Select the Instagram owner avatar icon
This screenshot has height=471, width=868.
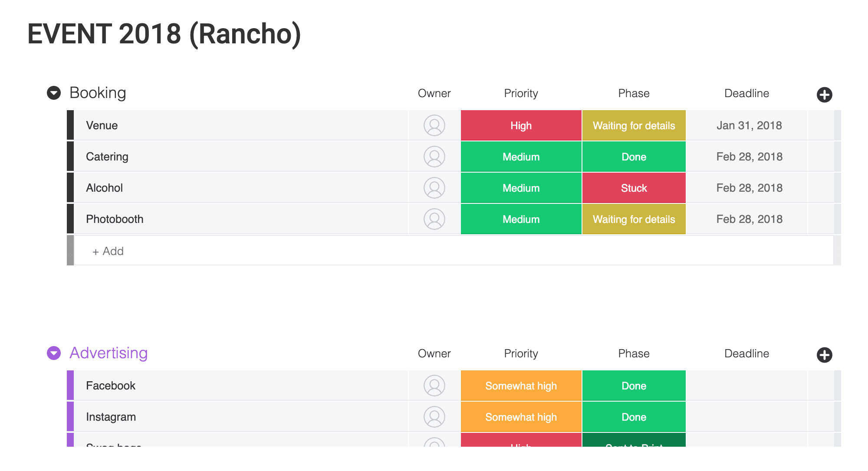pos(434,417)
